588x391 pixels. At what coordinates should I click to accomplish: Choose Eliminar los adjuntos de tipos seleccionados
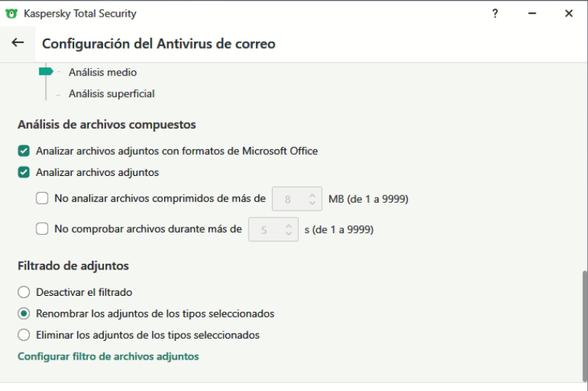[x=23, y=336]
